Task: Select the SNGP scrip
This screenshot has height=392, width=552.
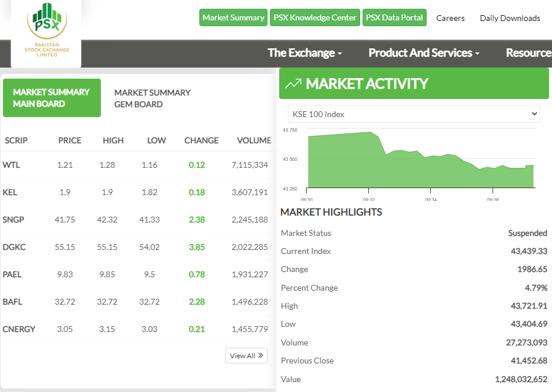Action: point(13,220)
